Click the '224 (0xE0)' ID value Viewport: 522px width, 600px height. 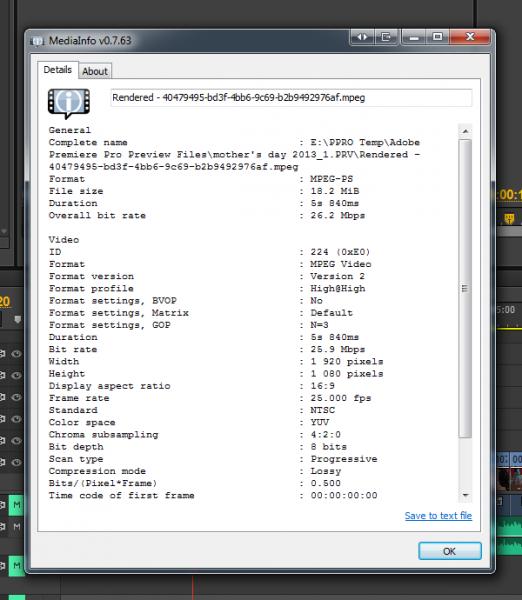(x=340, y=252)
